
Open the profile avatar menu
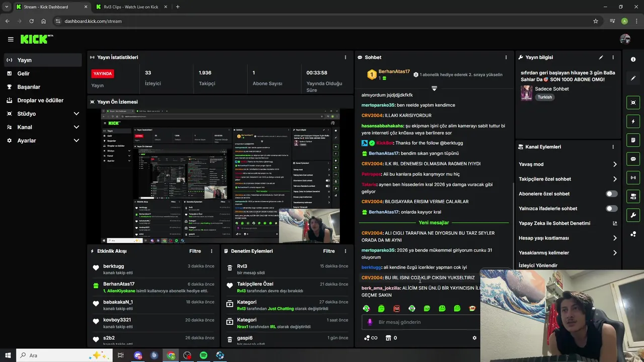pyautogui.click(x=625, y=39)
